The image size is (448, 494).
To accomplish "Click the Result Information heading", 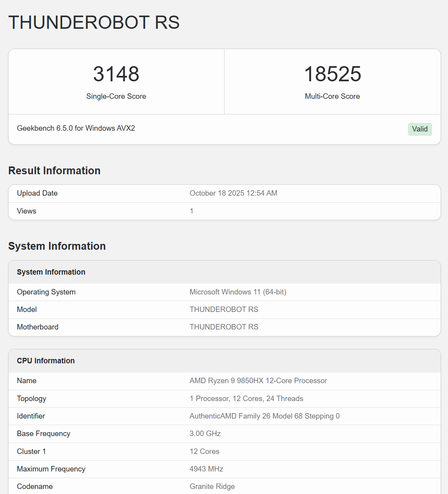I will point(54,171).
